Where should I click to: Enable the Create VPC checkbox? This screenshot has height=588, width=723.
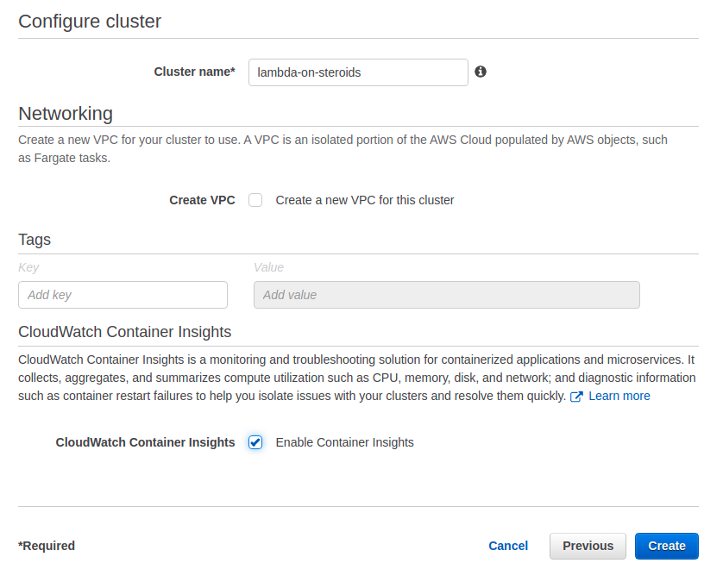pos(255,200)
